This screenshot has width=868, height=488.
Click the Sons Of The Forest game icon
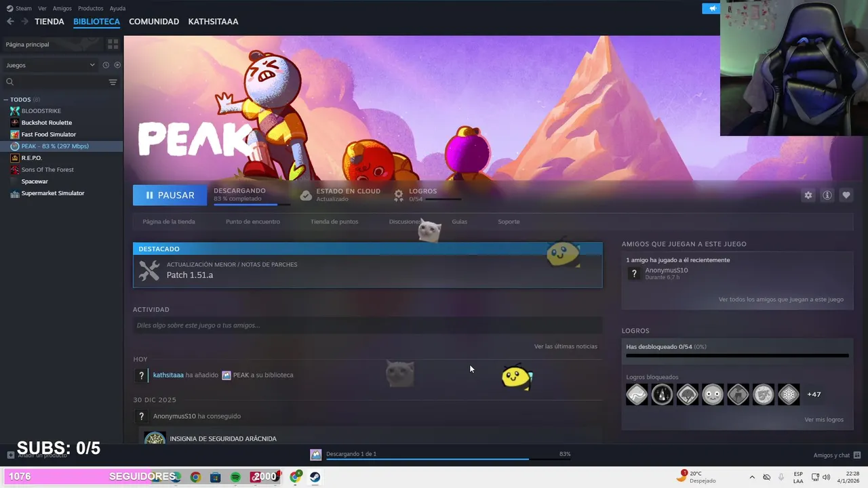pyautogui.click(x=15, y=169)
